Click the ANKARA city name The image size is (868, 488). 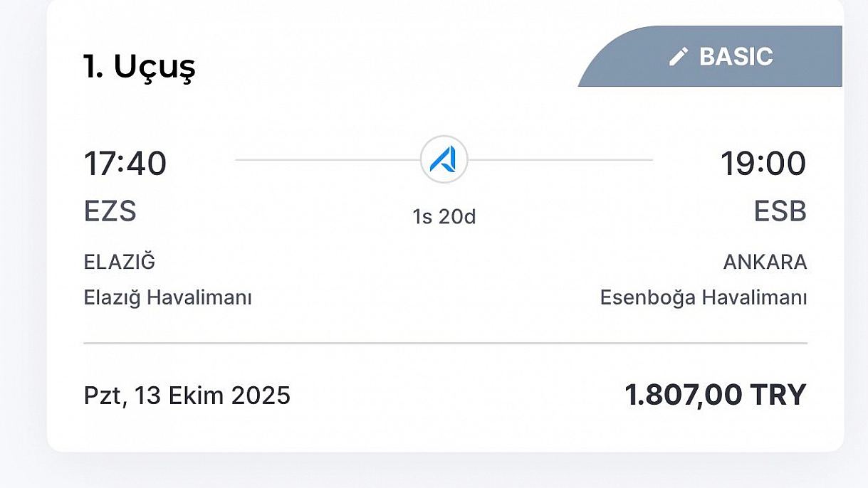[765, 262]
